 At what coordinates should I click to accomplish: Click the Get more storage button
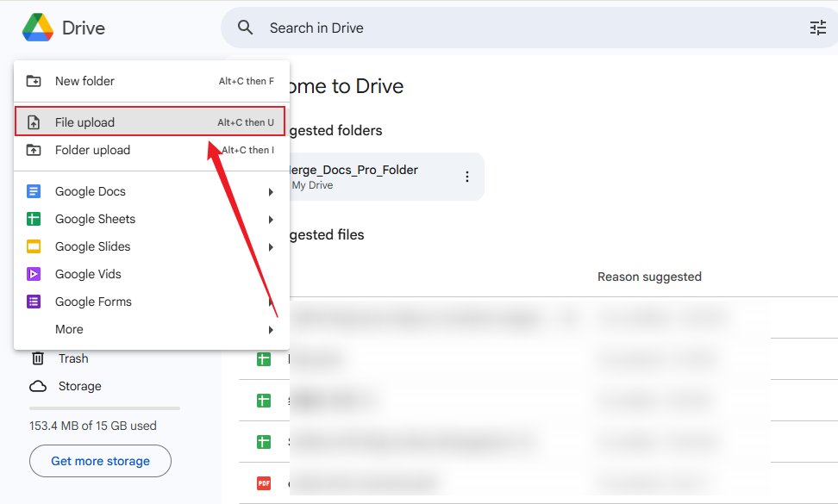(99, 461)
